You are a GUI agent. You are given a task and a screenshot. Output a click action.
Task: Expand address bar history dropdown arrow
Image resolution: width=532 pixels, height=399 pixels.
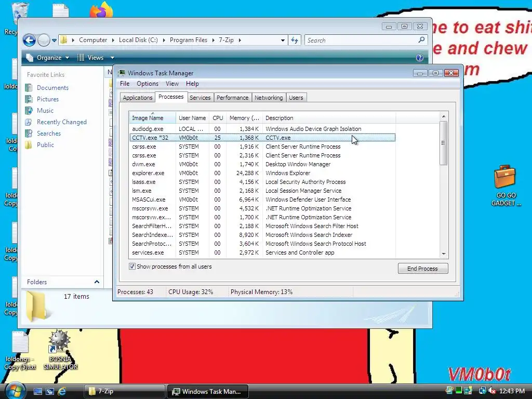[x=283, y=41]
